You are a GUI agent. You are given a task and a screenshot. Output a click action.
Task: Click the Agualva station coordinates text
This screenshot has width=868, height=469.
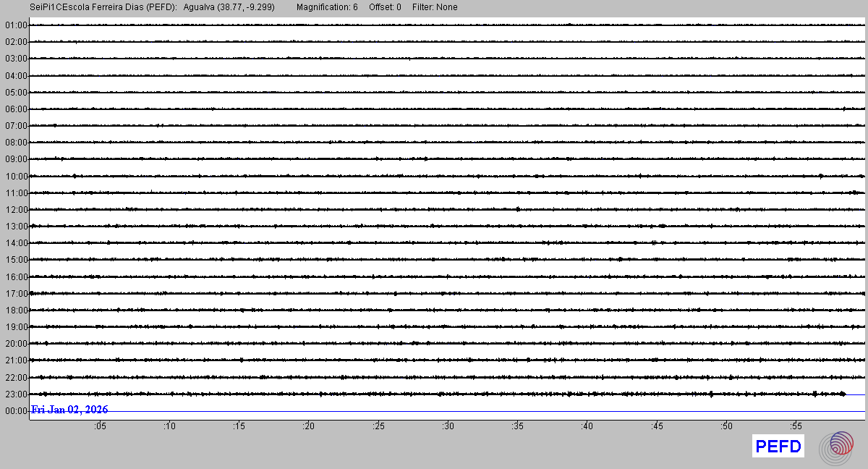229,7
